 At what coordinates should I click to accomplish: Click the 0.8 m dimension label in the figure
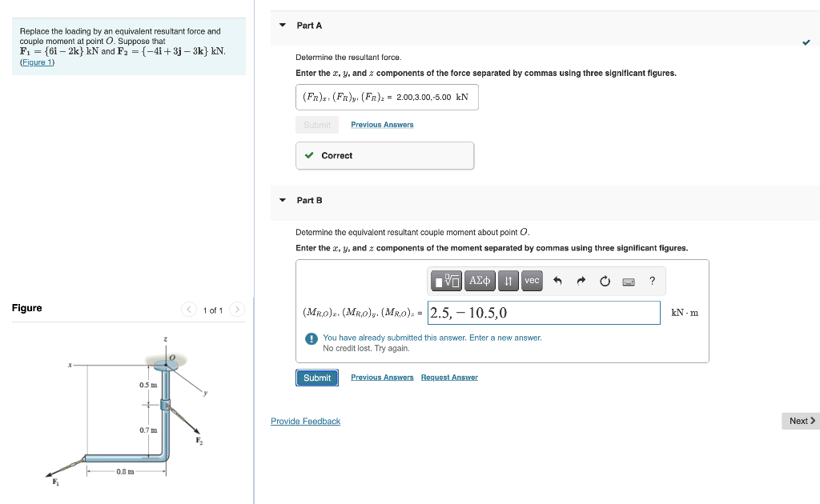[x=125, y=472]
